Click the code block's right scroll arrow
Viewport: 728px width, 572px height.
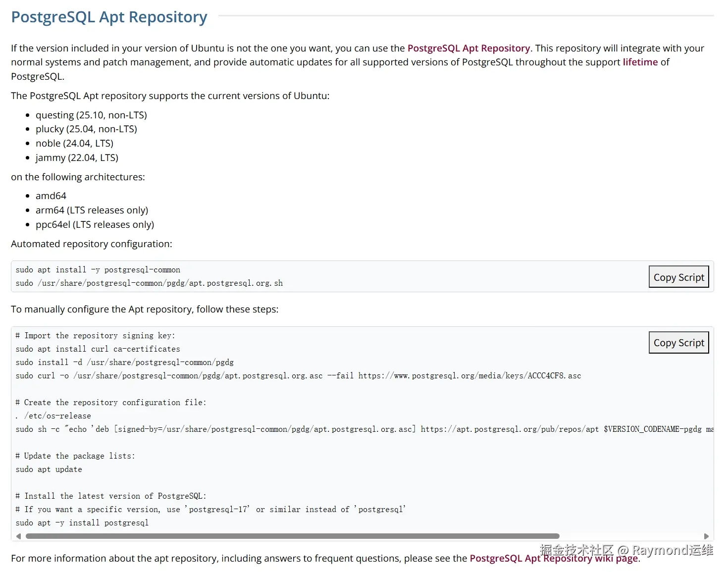[x=706, y=536]
